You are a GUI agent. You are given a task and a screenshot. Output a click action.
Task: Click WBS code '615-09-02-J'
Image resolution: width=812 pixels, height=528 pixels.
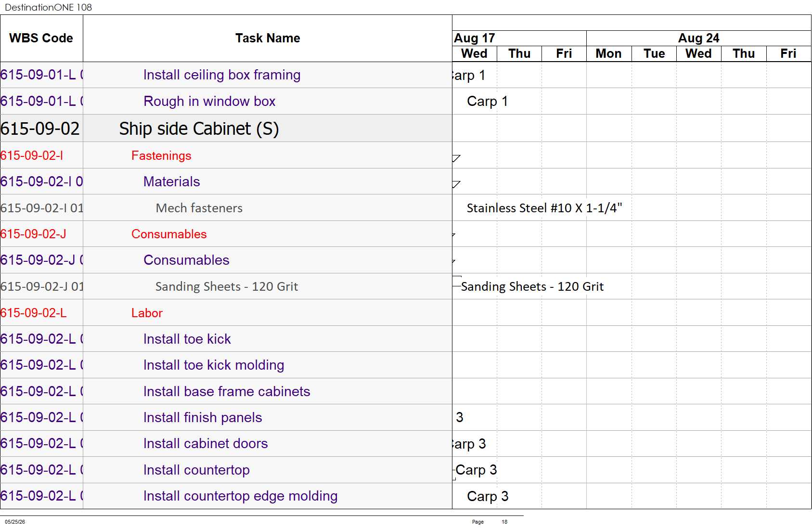[x=33, y=234]
